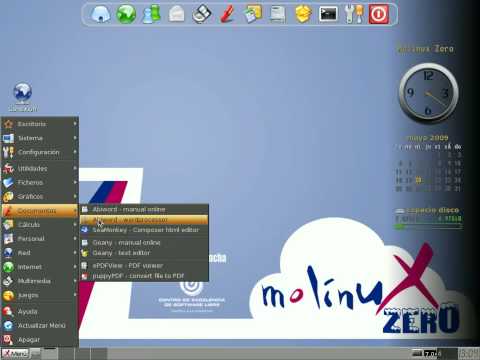This screenshot has height=360, width=480.
Task: Open Abiword manual online entry
Action: (x=144, y=209)
